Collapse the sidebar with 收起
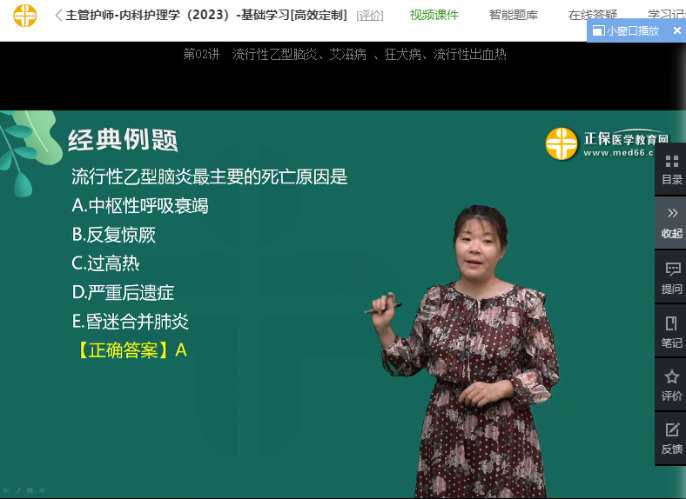The width and height of the screenshot is (686, 499). click(x=671, y=222)
